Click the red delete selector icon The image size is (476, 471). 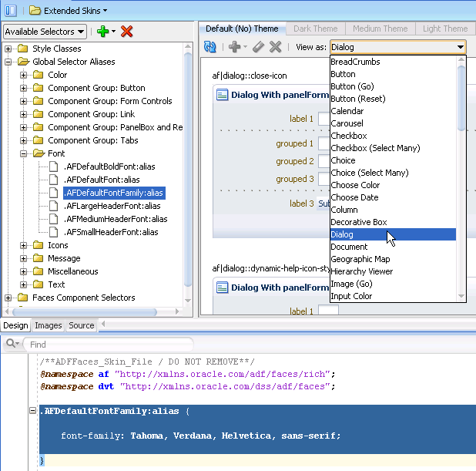point(127,32)
